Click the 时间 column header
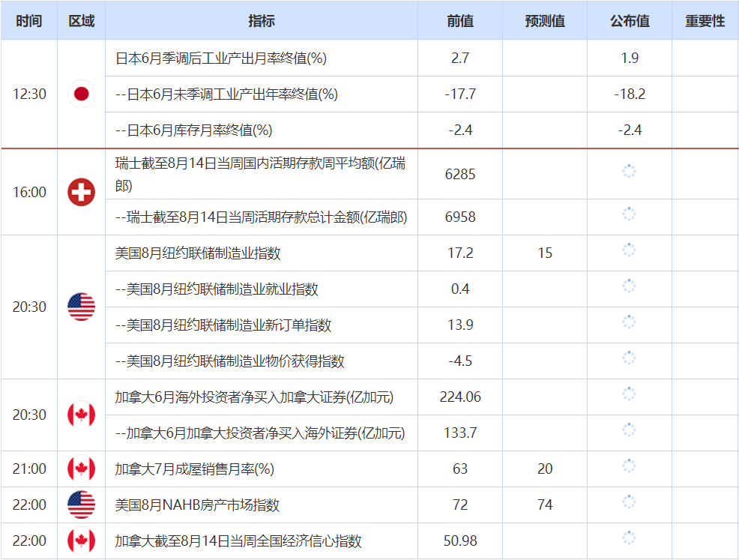Viewport: 739px width, 560px height. pyautogui.click(x=29, y=21)
